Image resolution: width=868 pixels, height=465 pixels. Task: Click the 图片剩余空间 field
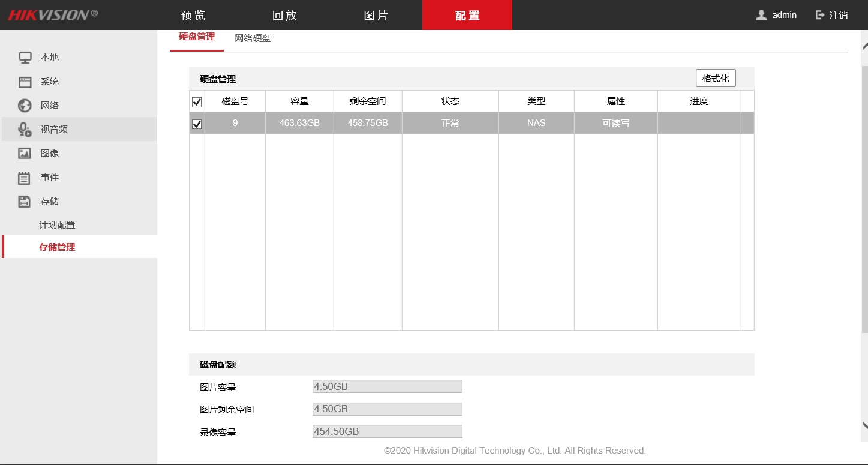[388, 409]
